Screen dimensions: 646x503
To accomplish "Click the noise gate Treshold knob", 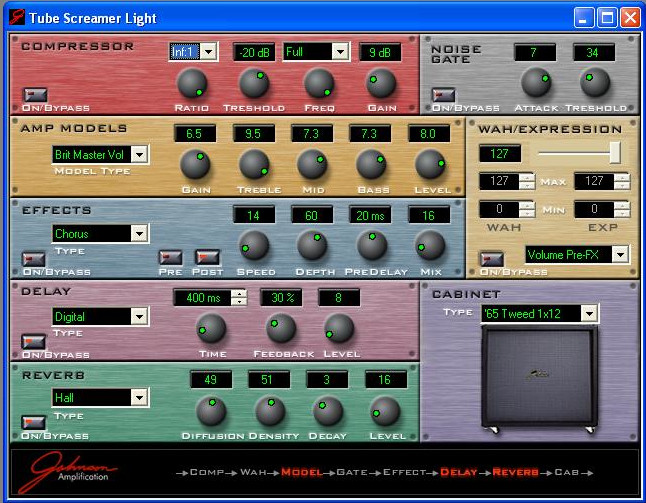I will coord(595,83).
